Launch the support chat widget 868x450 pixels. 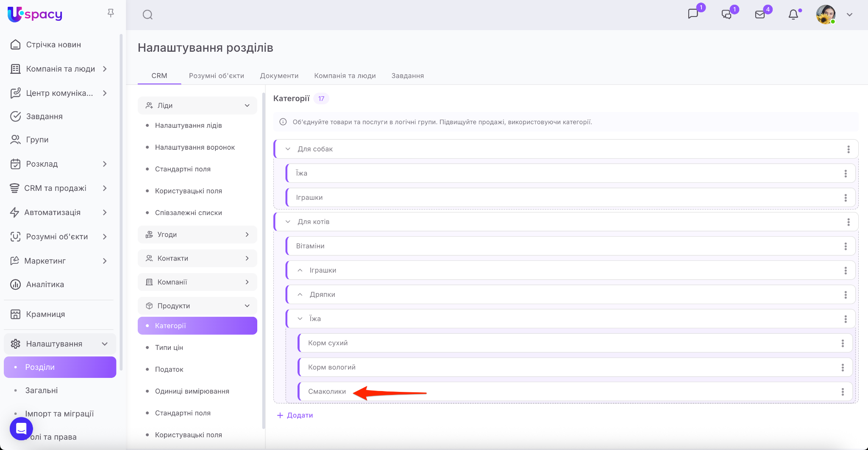(x=21, y=428)
